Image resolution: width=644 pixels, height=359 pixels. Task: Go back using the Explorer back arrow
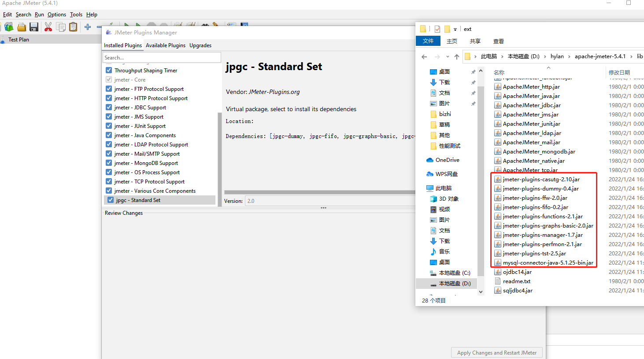(x=423, y=56)
